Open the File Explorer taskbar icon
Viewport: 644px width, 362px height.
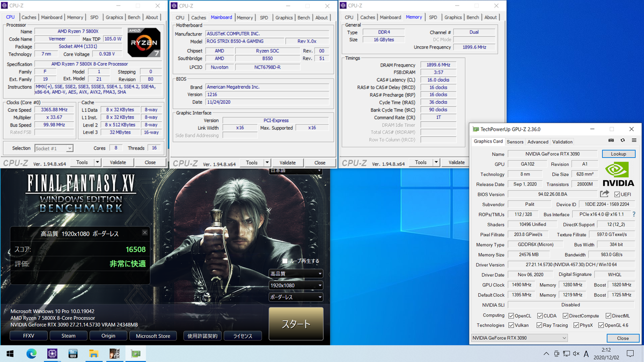coord(94,353)
